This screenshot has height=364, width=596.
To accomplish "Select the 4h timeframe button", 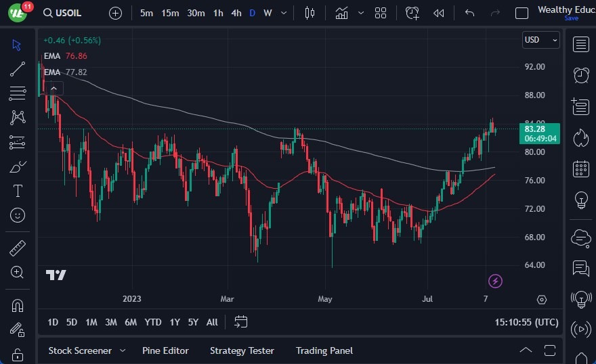I will pyautogui.click(x=236, y=13).
